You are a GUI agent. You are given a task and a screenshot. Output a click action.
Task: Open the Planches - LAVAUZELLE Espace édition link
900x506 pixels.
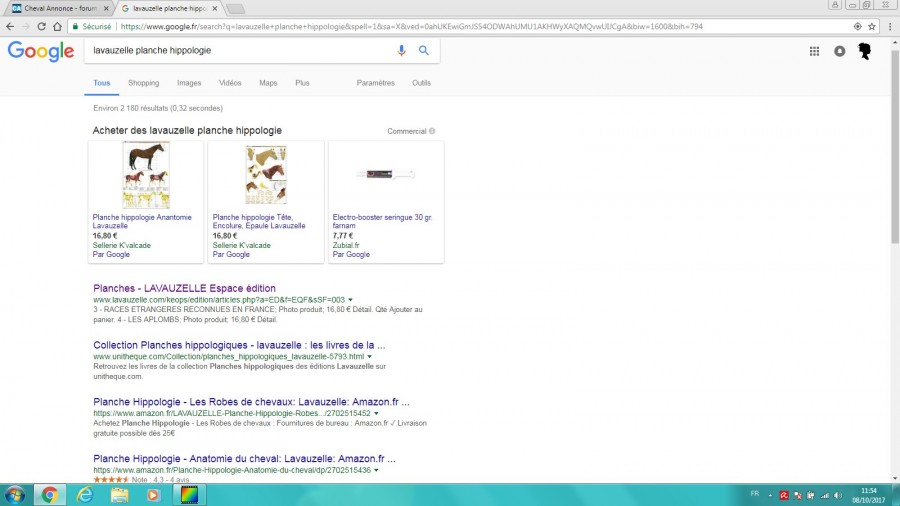click(184, 288)
